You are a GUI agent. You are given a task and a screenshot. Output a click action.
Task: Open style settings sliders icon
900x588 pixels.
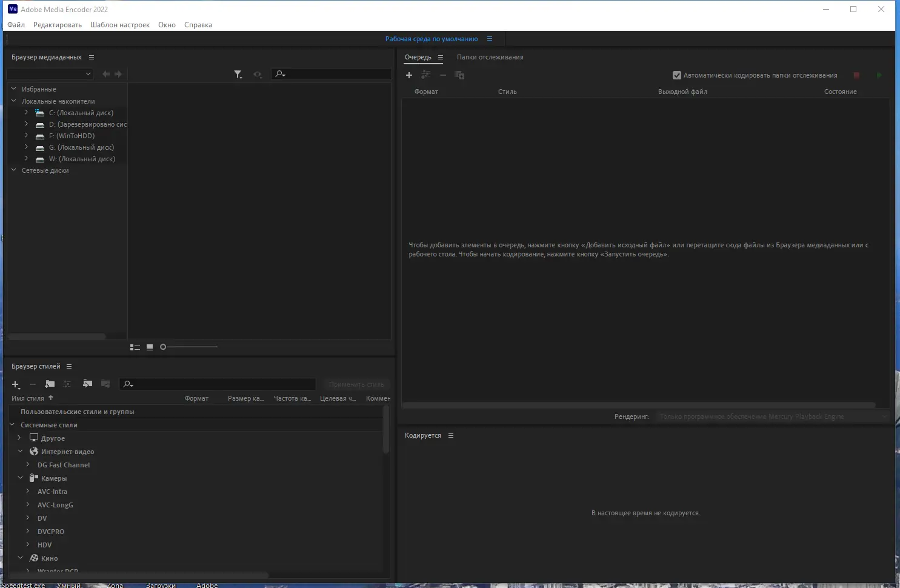point(67,384)
